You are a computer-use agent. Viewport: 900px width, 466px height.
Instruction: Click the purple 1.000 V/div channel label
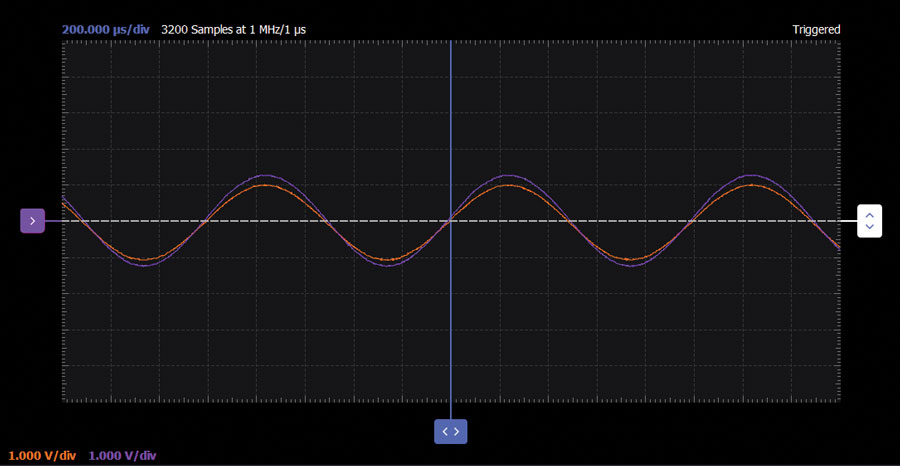tap(123, 455)
